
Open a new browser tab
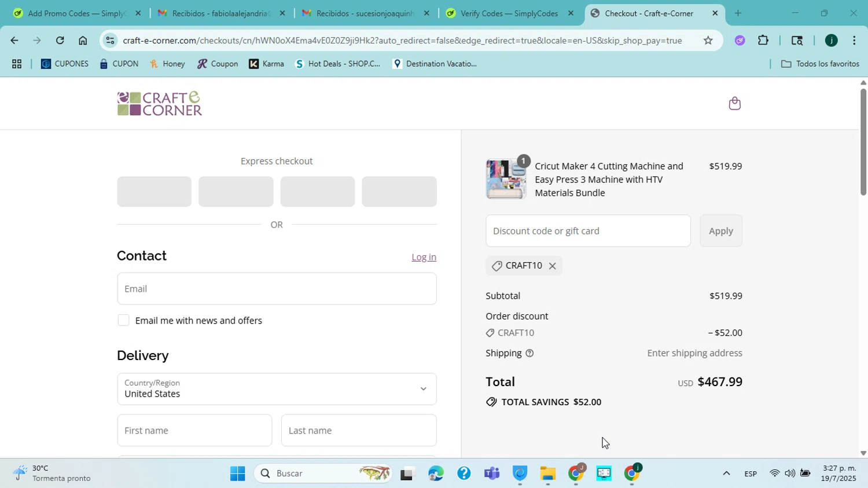(x=738, y=13)
